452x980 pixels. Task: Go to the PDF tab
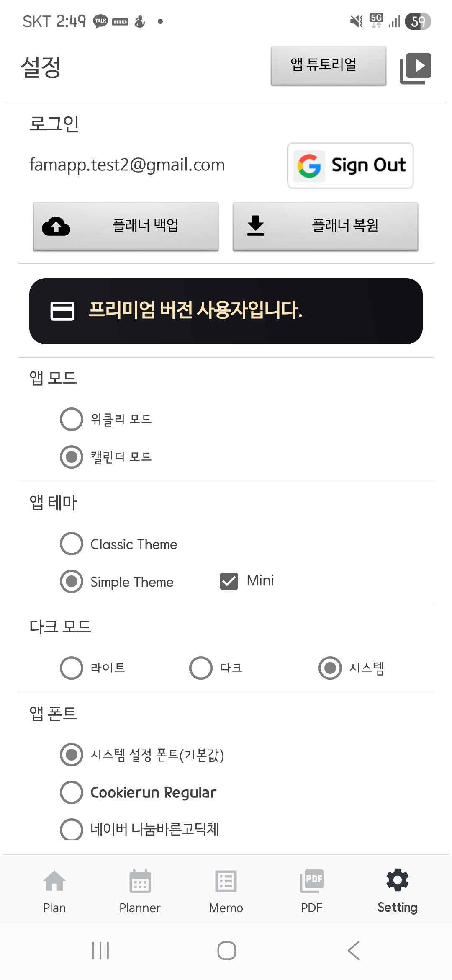point(312,890)
